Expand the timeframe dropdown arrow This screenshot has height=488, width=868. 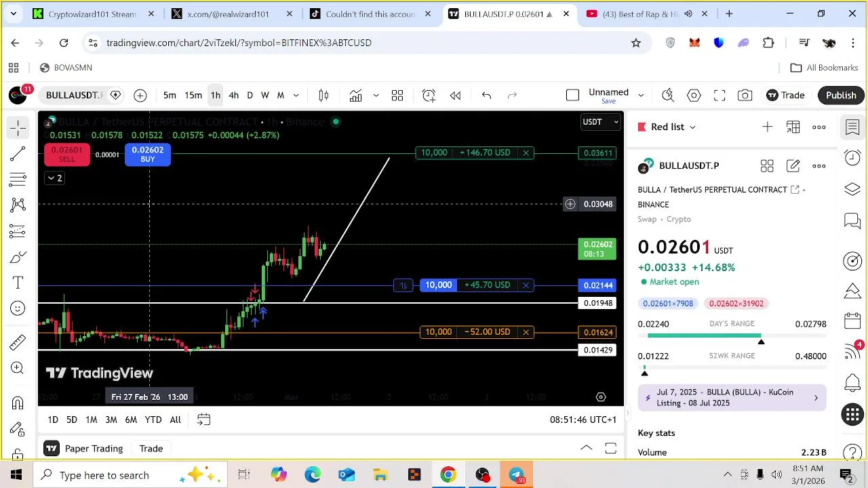pyautogui.click(x=296, y=96)
